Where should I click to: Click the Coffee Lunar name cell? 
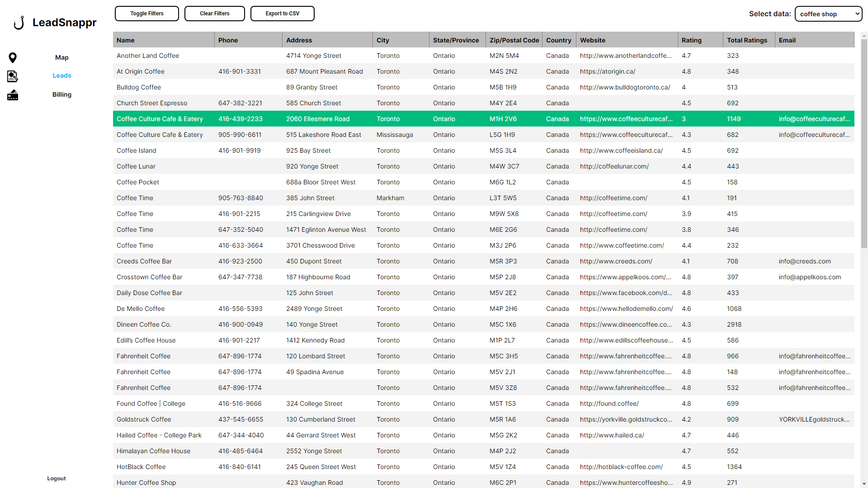pos(136,166)
